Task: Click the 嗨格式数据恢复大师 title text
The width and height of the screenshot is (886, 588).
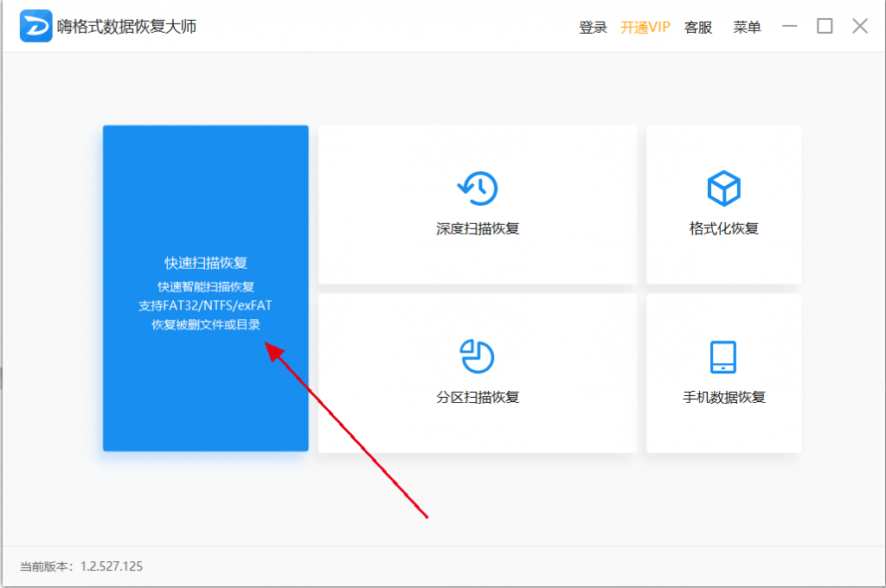Action: point(126,27)
